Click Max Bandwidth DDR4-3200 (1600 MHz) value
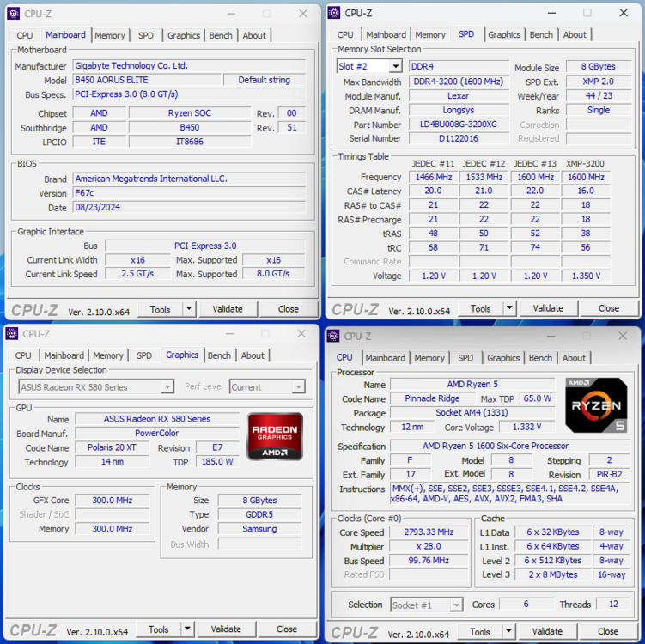645x644 pixels. coord(459,82)
